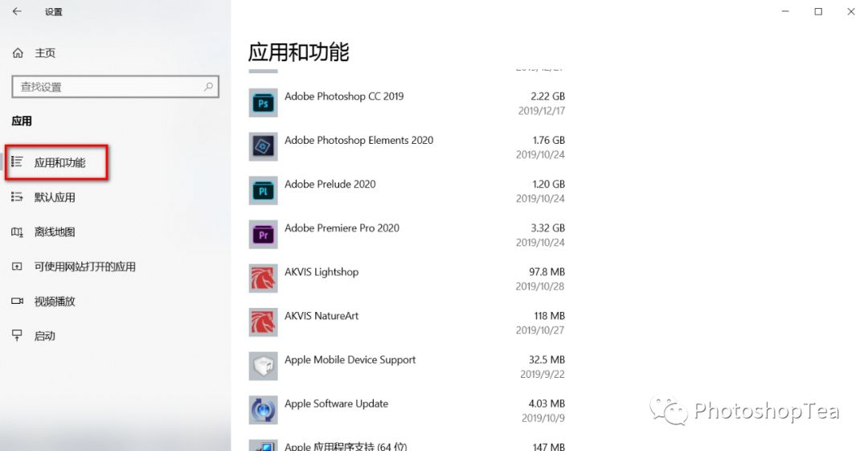Maximize the 设置 window
This screenshot has width=868, height=451.
[818, 11]
